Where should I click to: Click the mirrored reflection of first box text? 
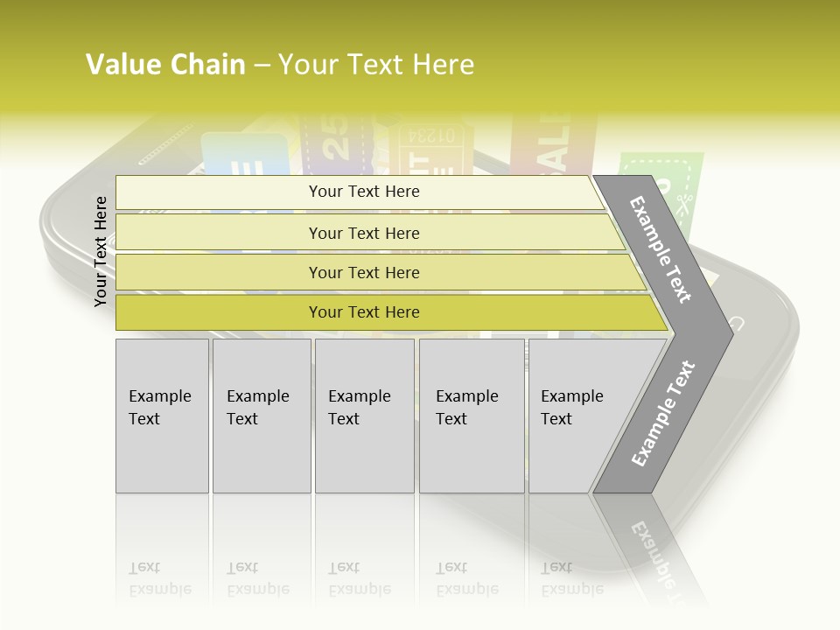(159, 578)
